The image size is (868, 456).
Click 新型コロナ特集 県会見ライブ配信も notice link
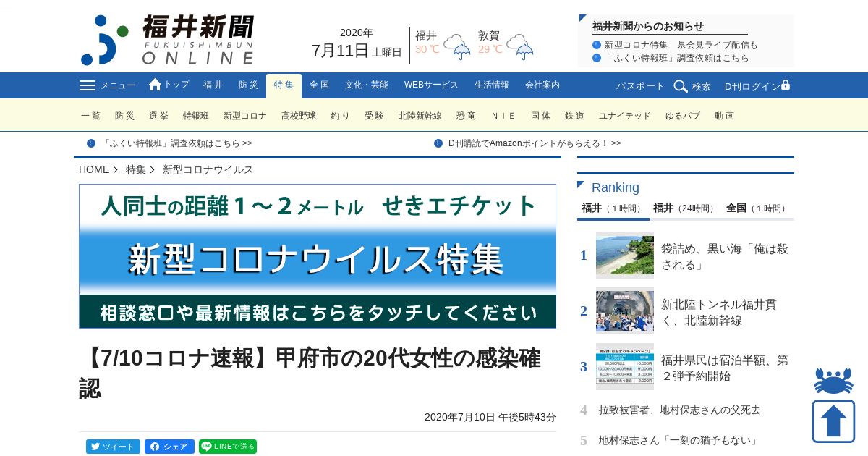click(681, 45)
